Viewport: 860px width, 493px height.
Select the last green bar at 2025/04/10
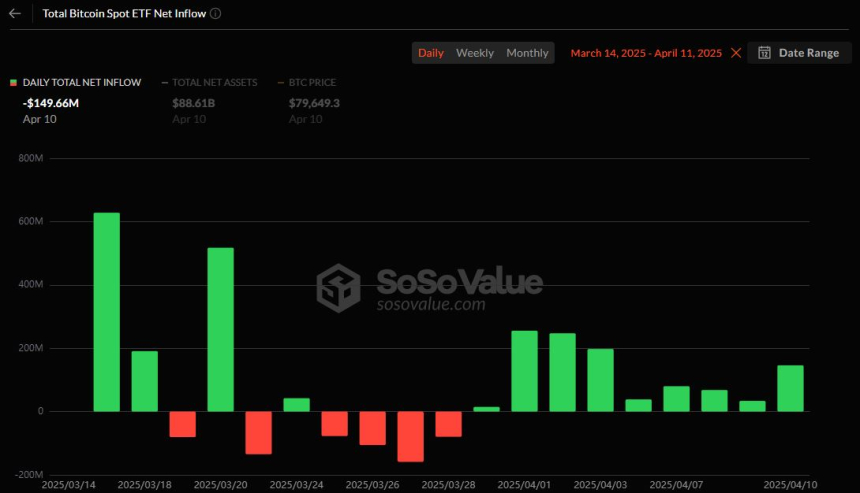pyautogui.click(x=790, y=388)
